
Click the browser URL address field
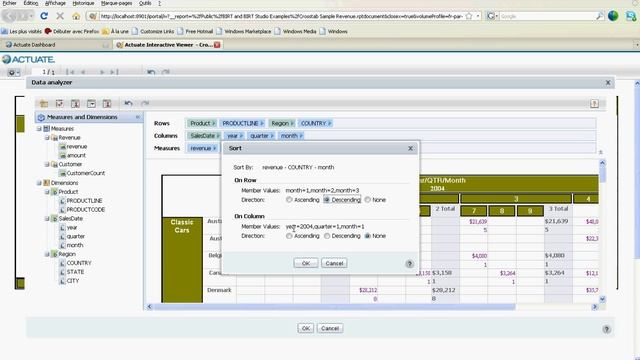click(281, 16)
